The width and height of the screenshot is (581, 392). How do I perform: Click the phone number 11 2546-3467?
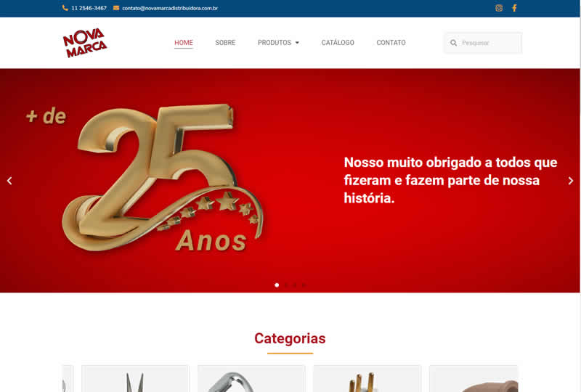(x=89, y=8)
